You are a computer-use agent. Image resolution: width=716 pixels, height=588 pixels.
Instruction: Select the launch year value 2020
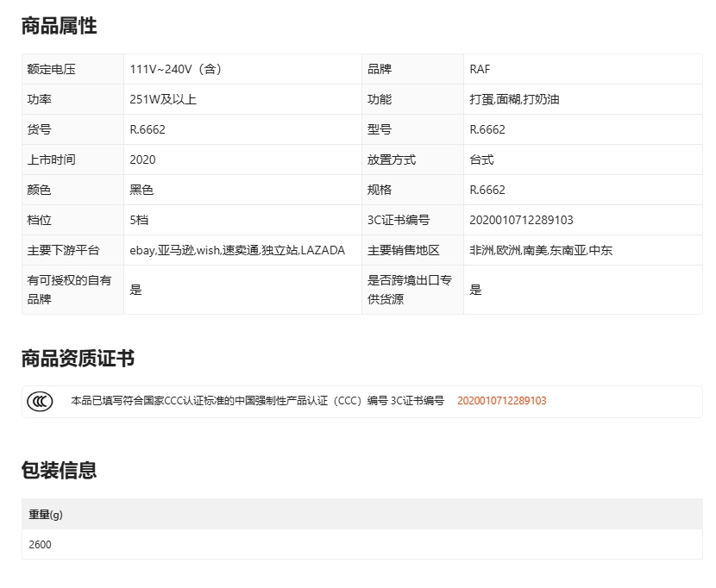pyautogui.click(x=142, y=160)
